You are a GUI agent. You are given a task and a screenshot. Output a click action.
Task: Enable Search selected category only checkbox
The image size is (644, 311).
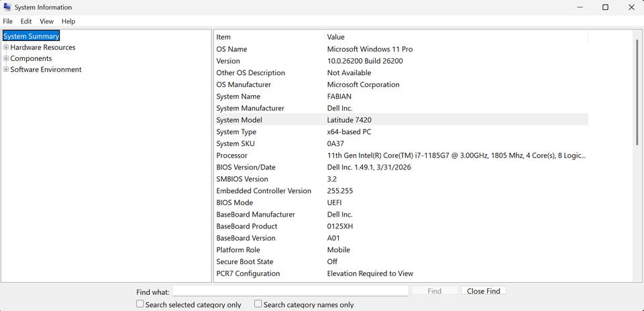(140, 304)
